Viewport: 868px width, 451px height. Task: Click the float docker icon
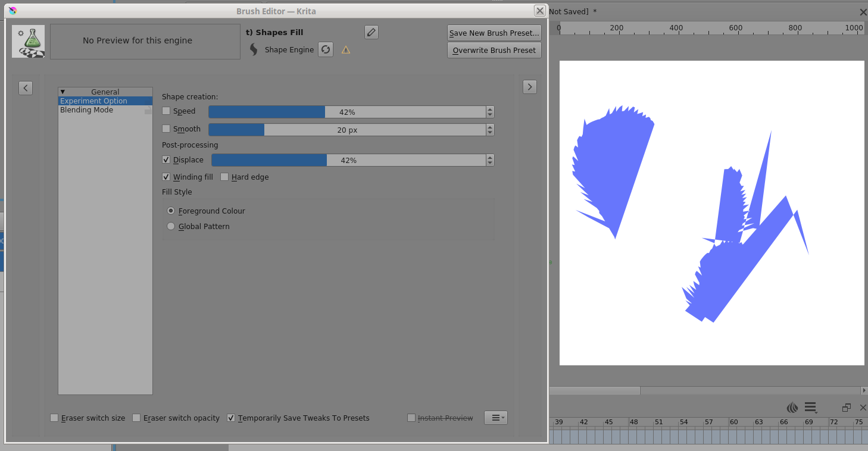coord(846,408)
